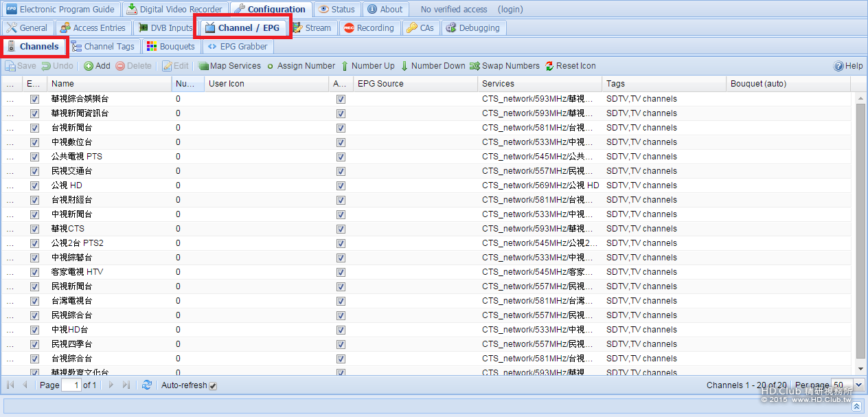Open the CAs tab

coord(420,28)
